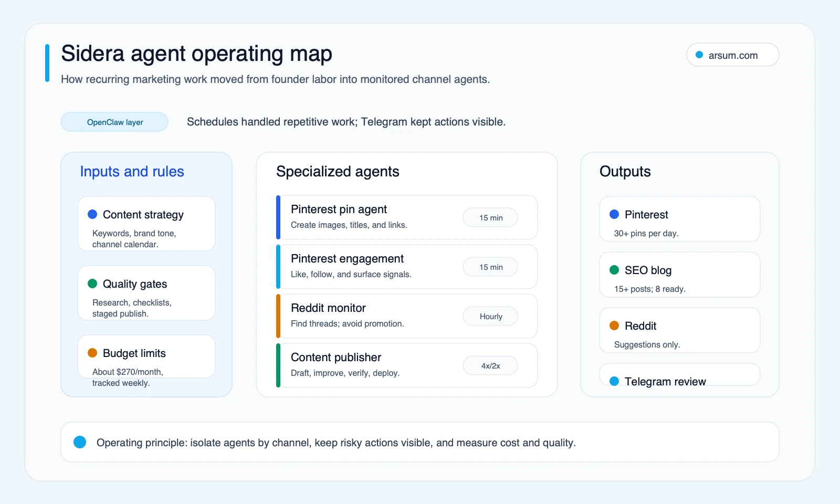Viewport: 840px width, 504px height.
Task: Click the Operating principle statement
Action: point(336,443)
